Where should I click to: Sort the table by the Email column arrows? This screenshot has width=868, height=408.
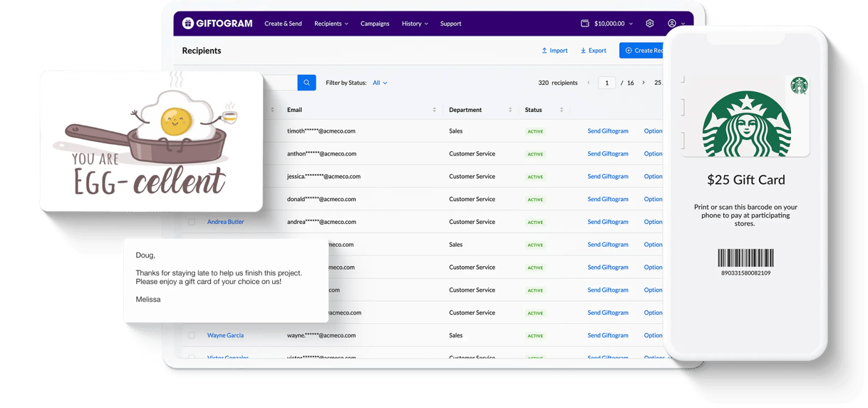(435, 110)
